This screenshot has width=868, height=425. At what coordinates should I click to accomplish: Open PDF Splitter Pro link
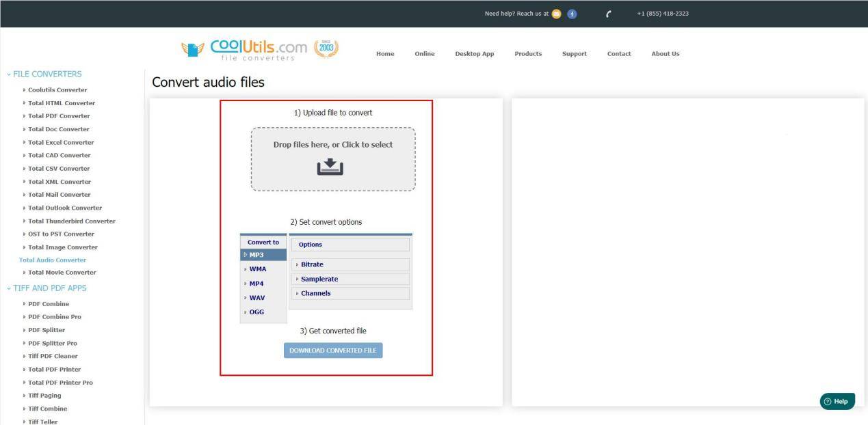[53, 343]
